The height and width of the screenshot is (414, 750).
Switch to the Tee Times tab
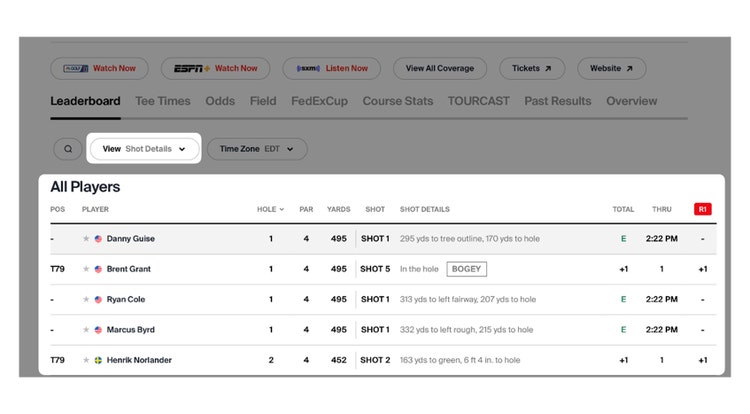163,101
